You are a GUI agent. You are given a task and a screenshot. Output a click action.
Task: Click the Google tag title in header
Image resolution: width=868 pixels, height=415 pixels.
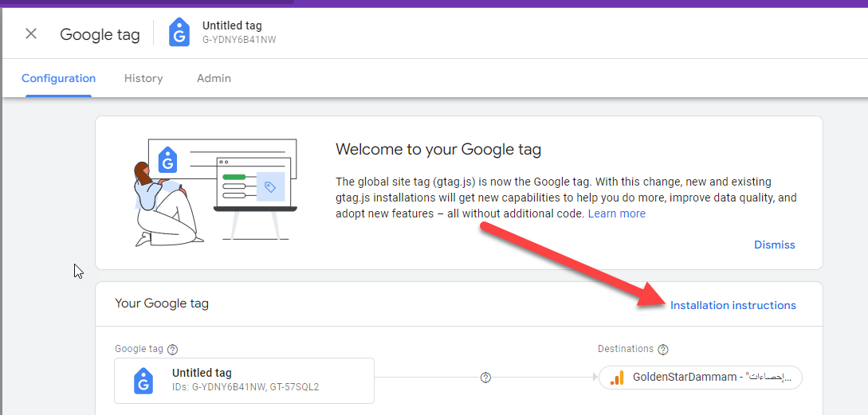[100, 34]
